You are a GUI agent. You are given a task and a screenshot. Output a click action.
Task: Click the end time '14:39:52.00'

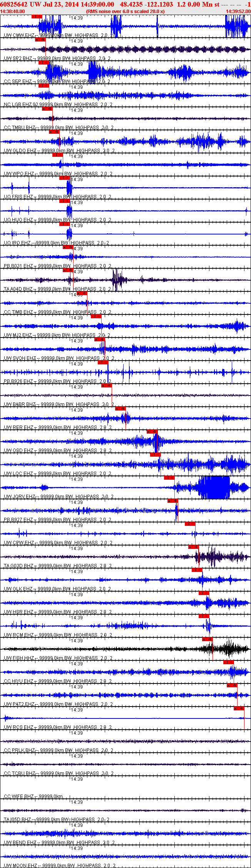pos(238,12)
